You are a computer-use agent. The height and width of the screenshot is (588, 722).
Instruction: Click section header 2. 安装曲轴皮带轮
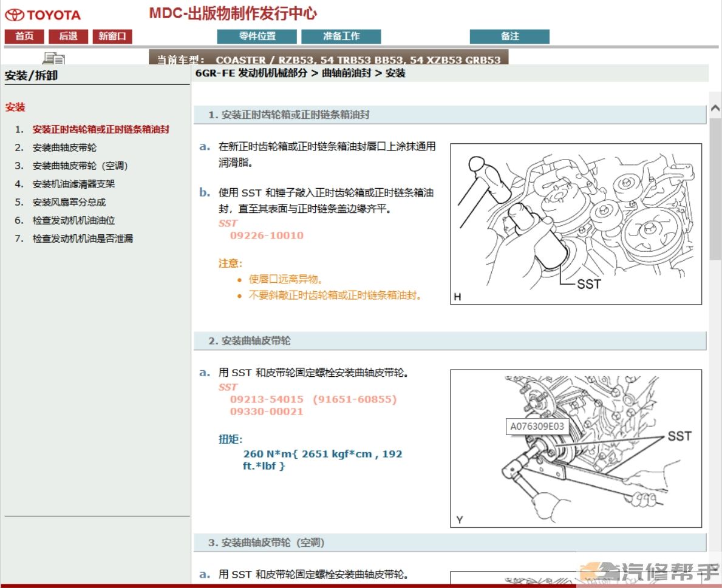[x=450, y=341]
